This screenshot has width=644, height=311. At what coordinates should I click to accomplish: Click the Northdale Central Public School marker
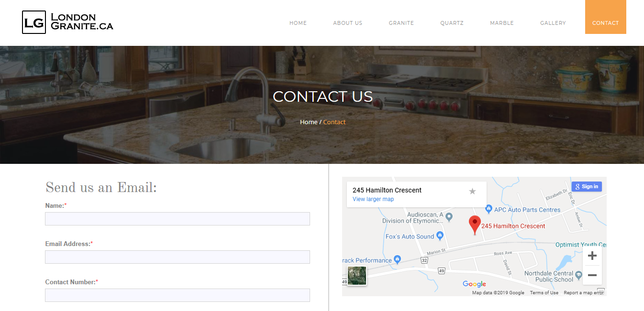[x=579, y=275]
